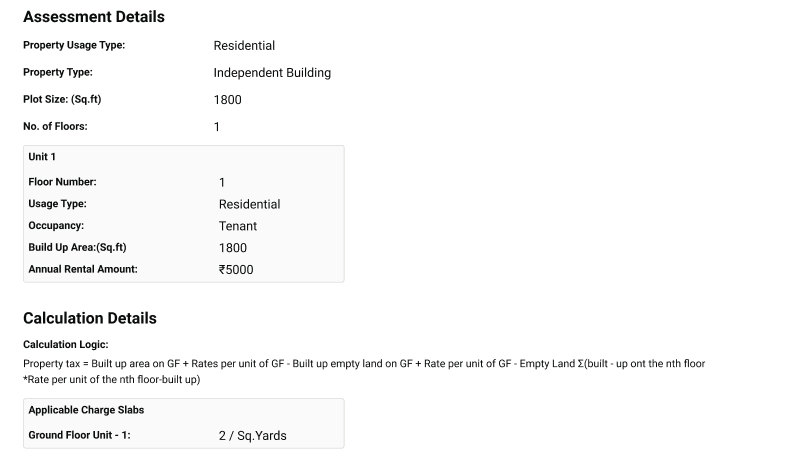Select the Ground Floor Unit - 1 label
This screenshot has width=791, height=467.
[79, 435]
